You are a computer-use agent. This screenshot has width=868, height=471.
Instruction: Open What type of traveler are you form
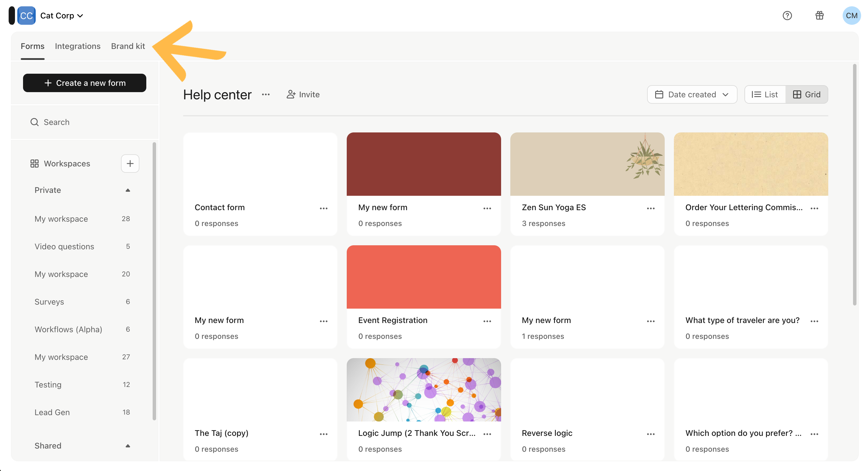742,320
